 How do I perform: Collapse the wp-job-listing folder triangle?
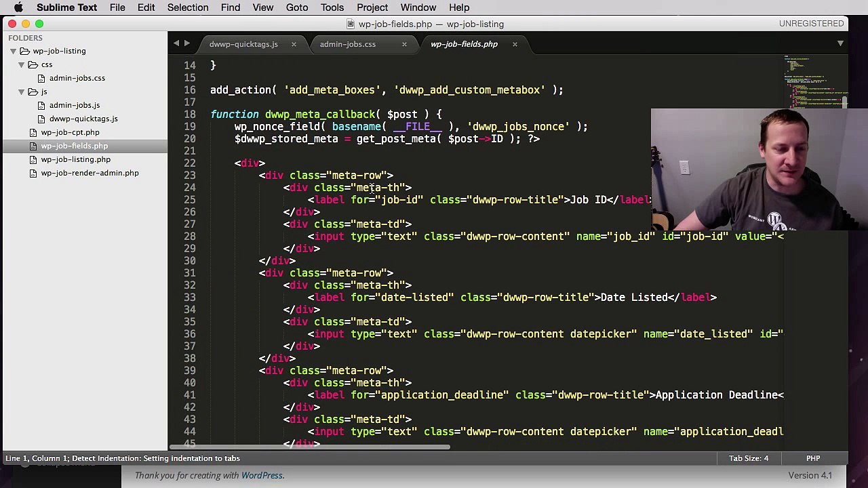point(13,51)
